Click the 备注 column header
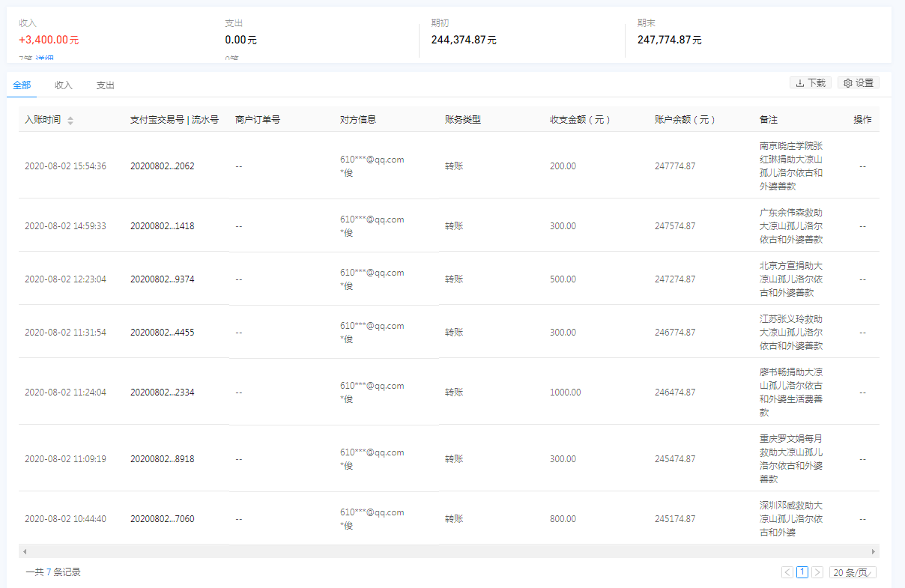The image size is (905, 588). 767,120
